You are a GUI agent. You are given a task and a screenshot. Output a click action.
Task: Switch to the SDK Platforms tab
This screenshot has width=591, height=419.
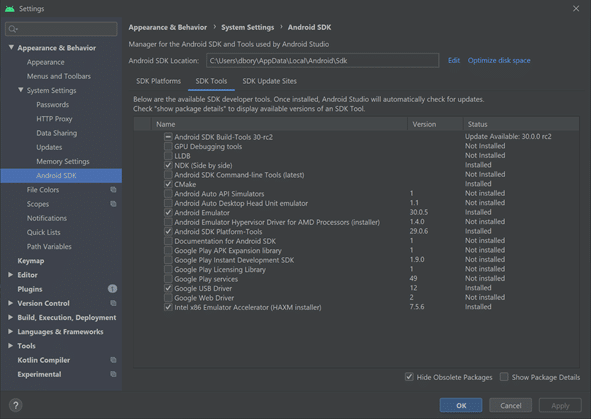coord(158,81)
